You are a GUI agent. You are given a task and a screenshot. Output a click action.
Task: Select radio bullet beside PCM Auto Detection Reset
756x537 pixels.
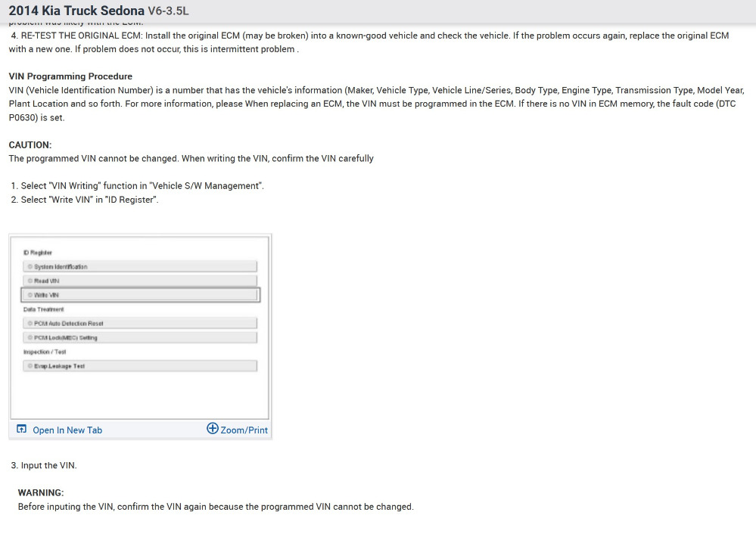tap(30, 324)
